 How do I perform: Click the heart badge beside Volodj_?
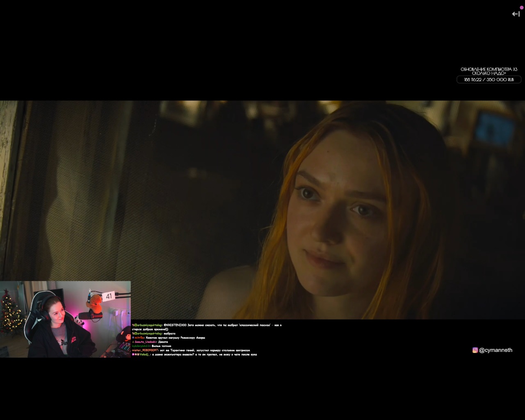(133, 354)
